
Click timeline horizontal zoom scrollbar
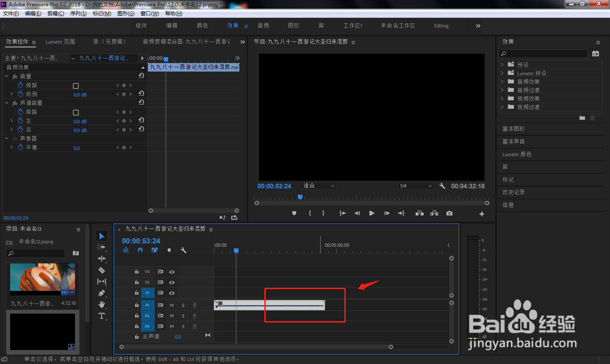[256, 347]
